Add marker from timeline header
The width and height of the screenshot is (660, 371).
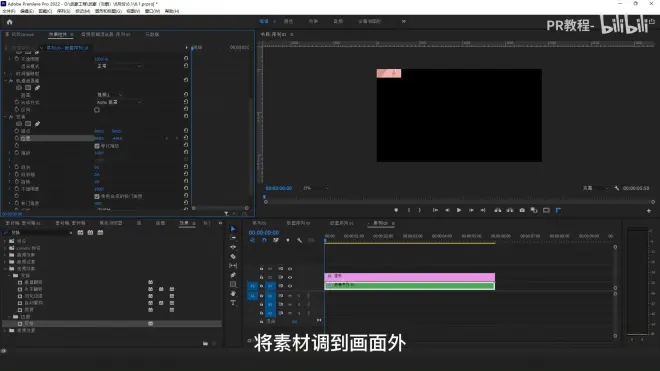288,240
